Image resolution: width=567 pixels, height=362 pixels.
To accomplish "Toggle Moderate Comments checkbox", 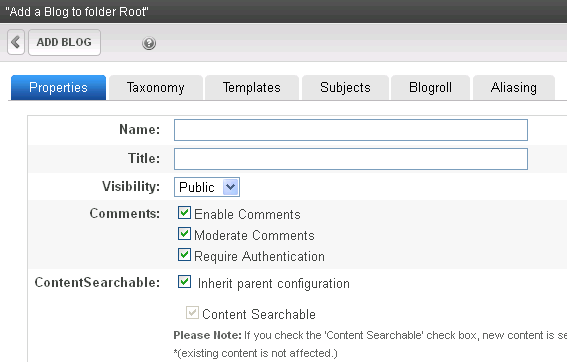I will 184,234.
